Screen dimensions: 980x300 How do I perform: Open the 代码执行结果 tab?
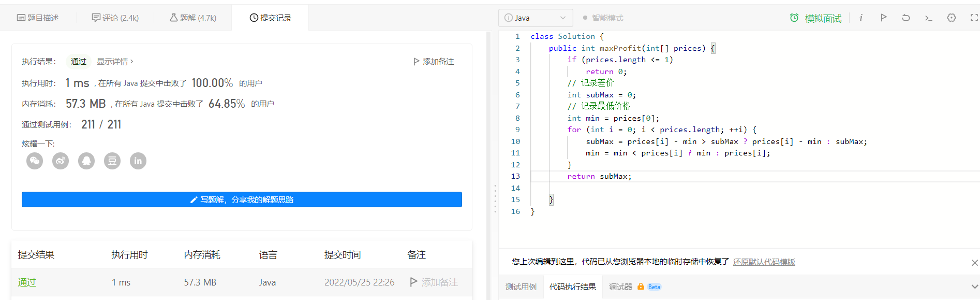click(x=573, y=287)
